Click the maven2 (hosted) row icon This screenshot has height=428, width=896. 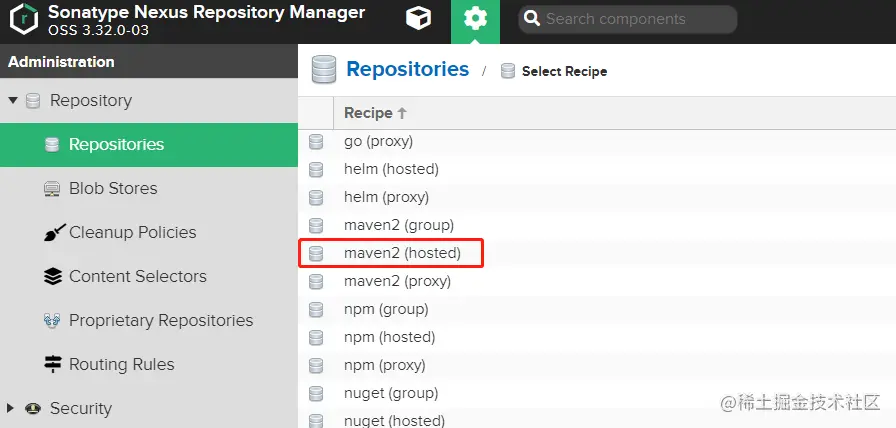coord(316,254)
